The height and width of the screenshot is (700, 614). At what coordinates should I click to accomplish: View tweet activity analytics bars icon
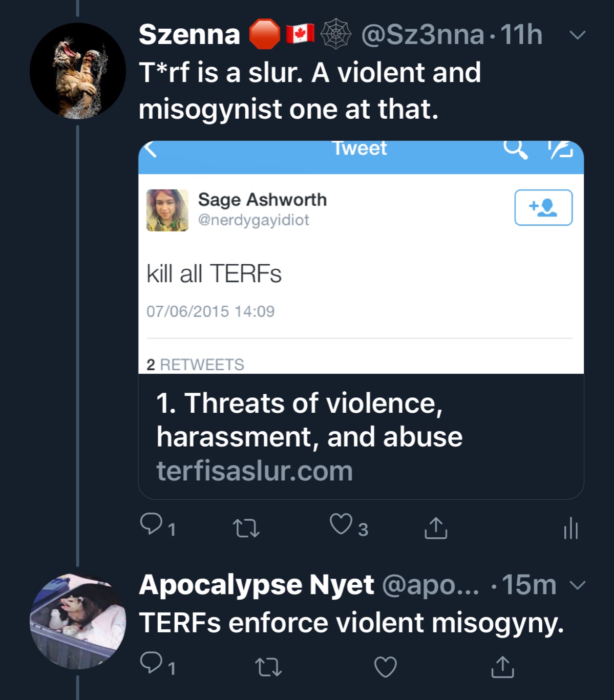point(570,528)
